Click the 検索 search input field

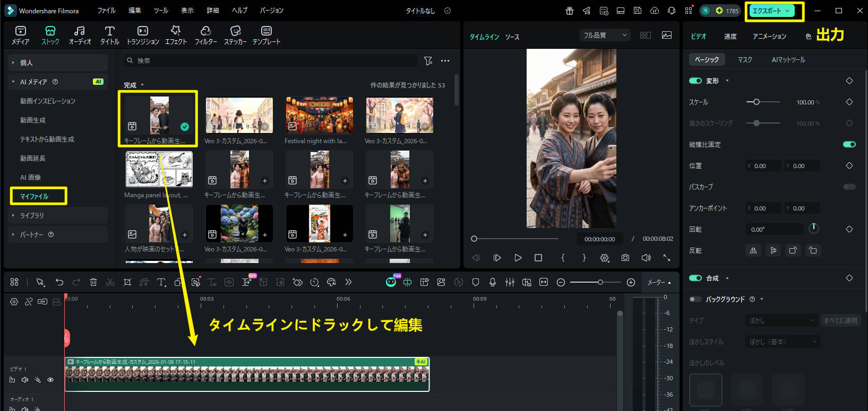click(x=271, y=61)
